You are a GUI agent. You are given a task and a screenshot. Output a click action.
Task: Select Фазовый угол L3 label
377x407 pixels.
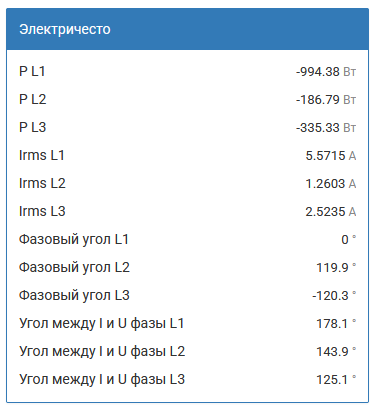[74, 296]
